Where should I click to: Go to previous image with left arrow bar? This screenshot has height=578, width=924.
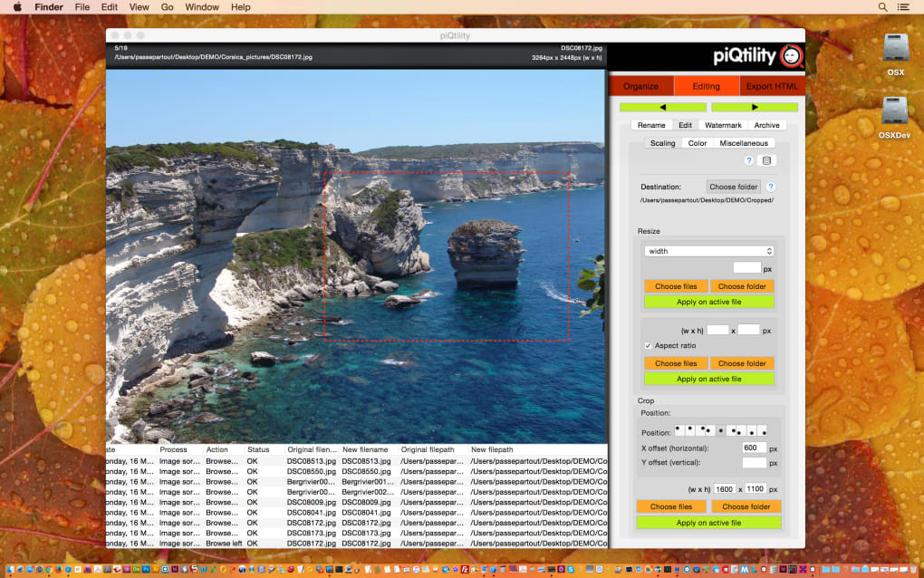click(x=663, y=107)
